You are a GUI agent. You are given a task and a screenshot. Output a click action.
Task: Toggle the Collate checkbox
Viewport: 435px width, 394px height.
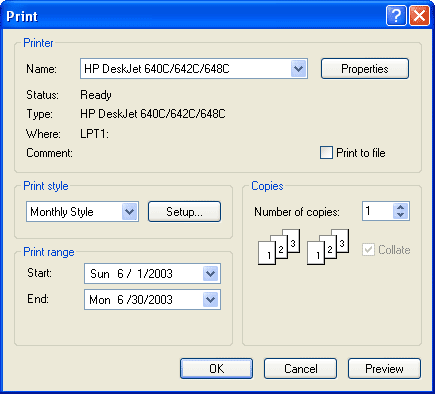368,250
